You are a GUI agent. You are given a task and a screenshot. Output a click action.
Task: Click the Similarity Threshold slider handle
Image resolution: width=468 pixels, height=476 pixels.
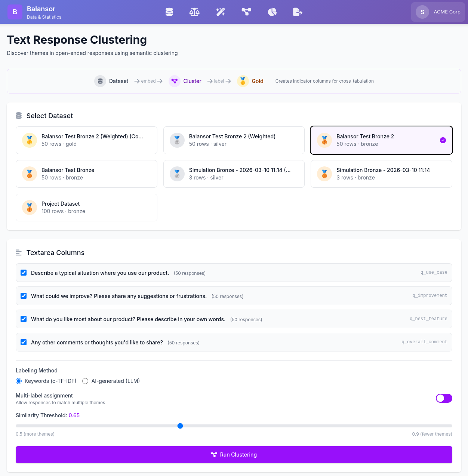click(x=180, y=426)
